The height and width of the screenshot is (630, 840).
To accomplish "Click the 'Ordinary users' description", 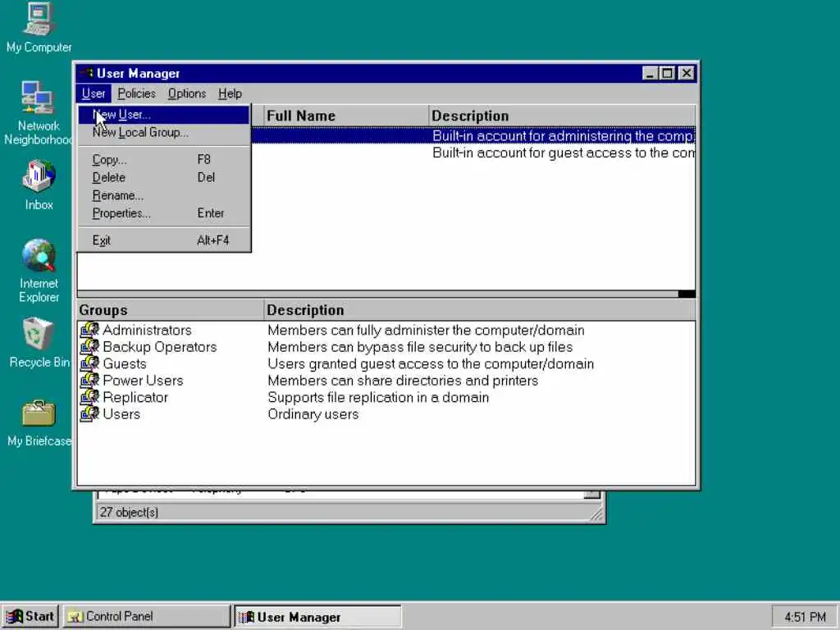I will (313, 414).
